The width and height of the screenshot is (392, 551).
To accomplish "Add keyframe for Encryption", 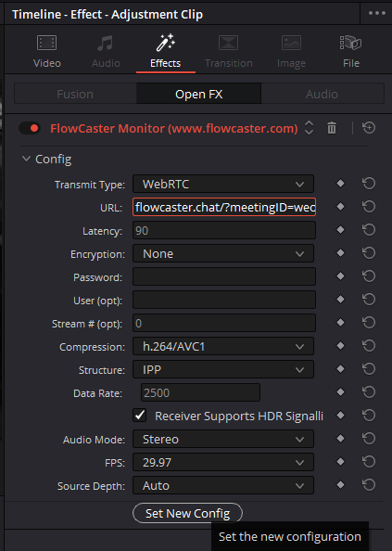I will [340, 253].
